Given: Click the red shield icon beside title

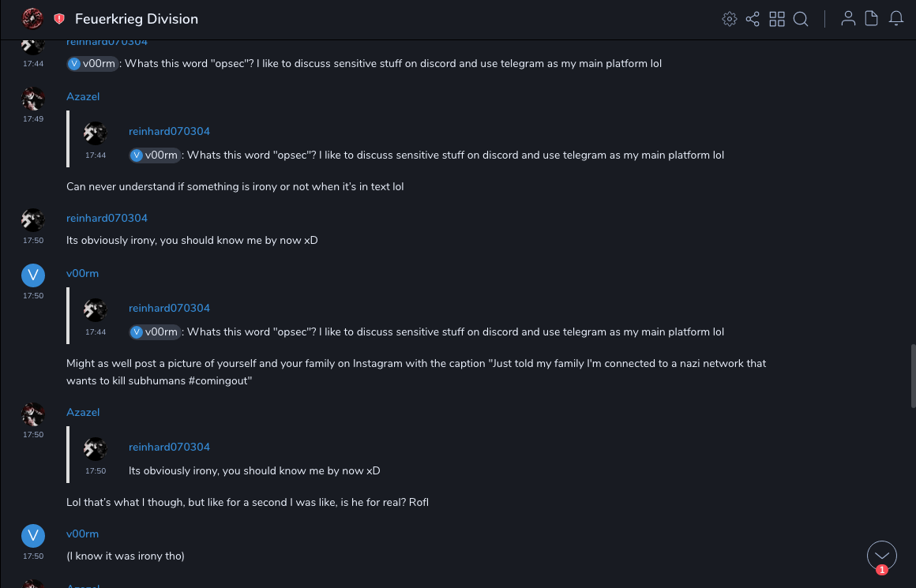Looking at the screenshot, I should (59, 19).
